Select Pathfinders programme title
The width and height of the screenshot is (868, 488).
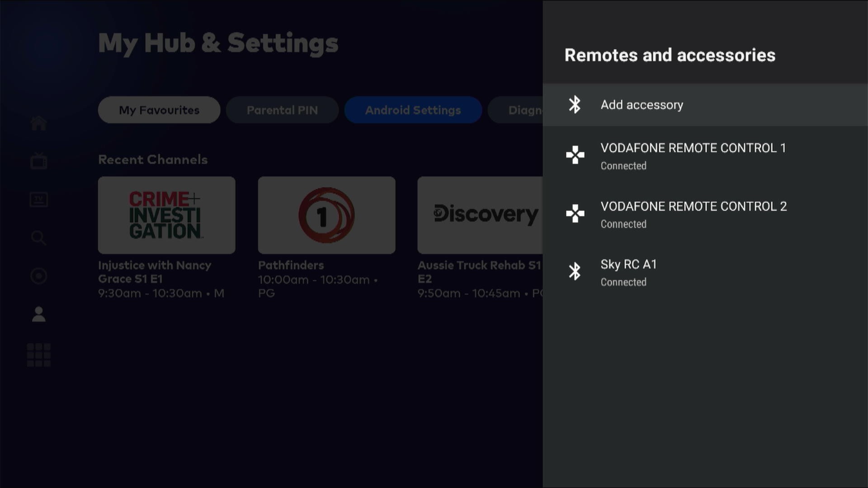[291, 265]
